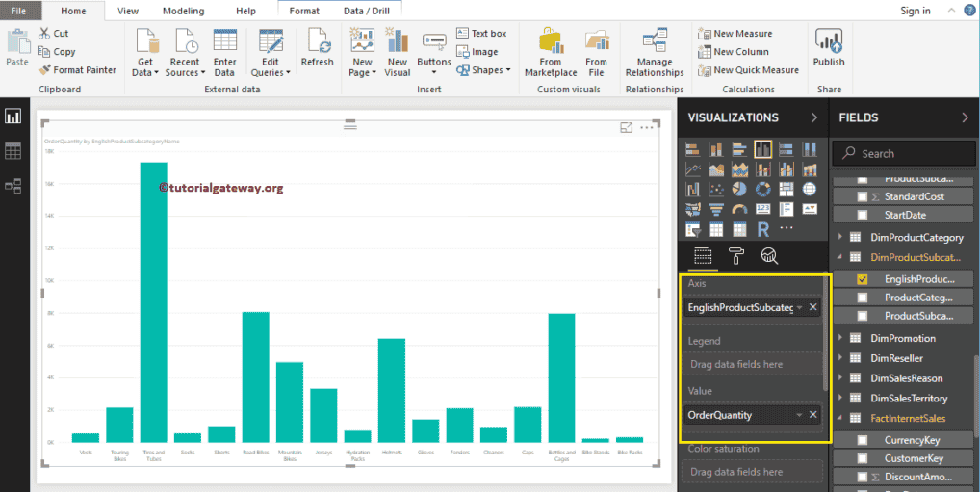The width and height of the screenshot is (980, 492).
Task: Open the File menu
Action: (x=18, y=11)
